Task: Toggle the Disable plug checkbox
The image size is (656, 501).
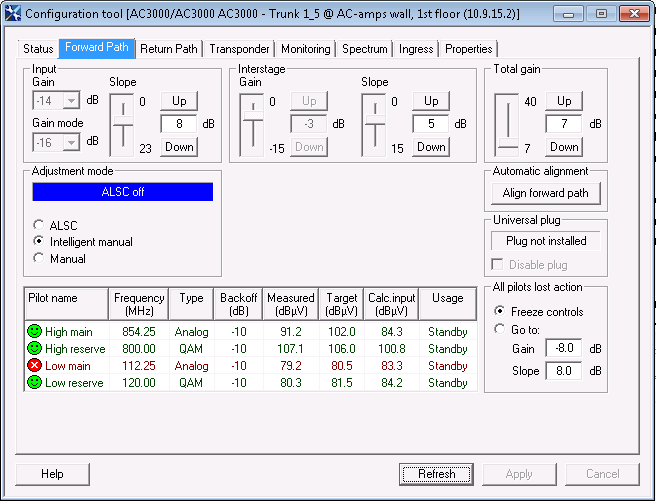Action: click(497, 264)
